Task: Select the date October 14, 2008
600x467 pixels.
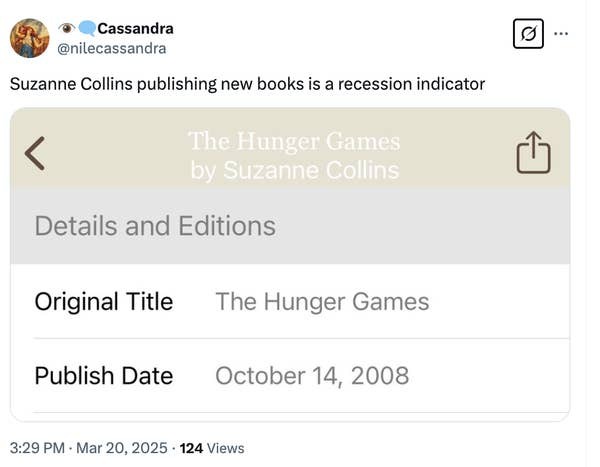Action: (312, 376)
